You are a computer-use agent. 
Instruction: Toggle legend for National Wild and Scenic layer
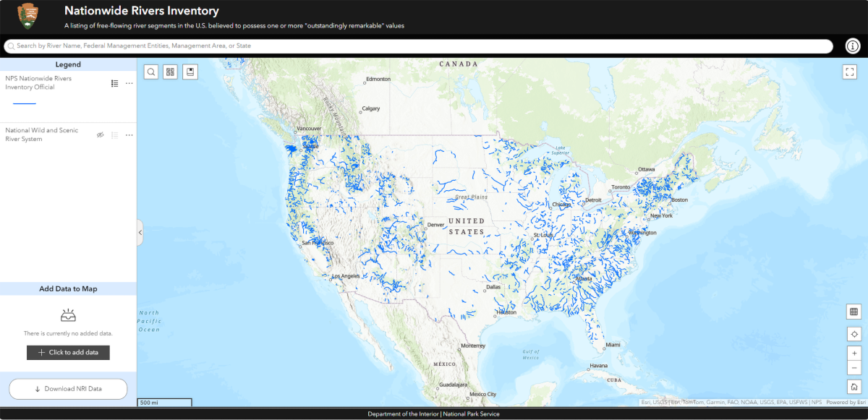click(114, 135)
